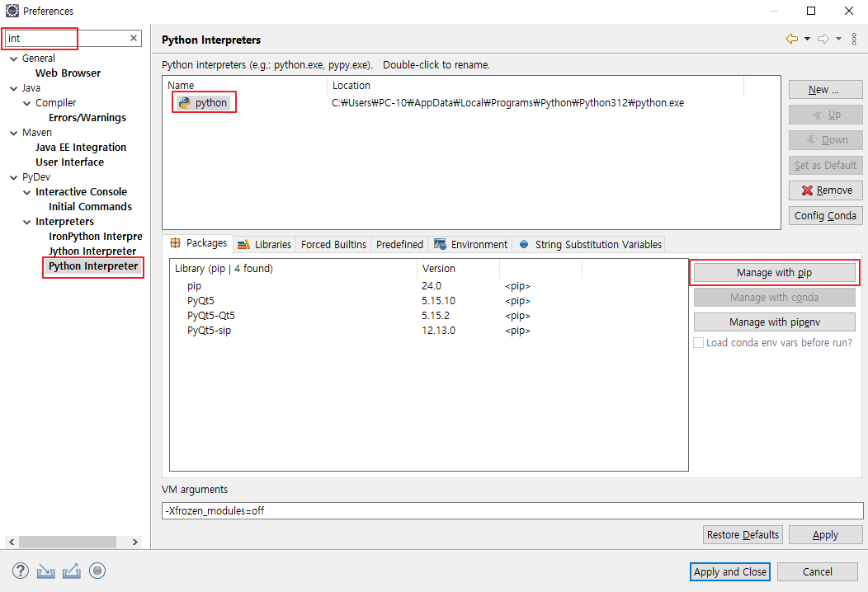The image size is (868, 592).
Task: Select Initial Commands page
Action: [x=90, y=207]
